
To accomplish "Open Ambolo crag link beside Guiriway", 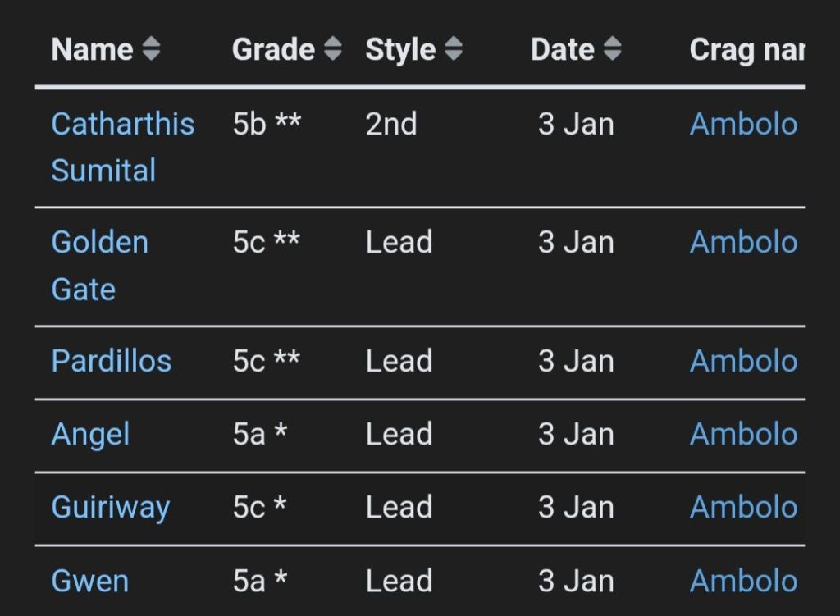I will pos(743,507).
